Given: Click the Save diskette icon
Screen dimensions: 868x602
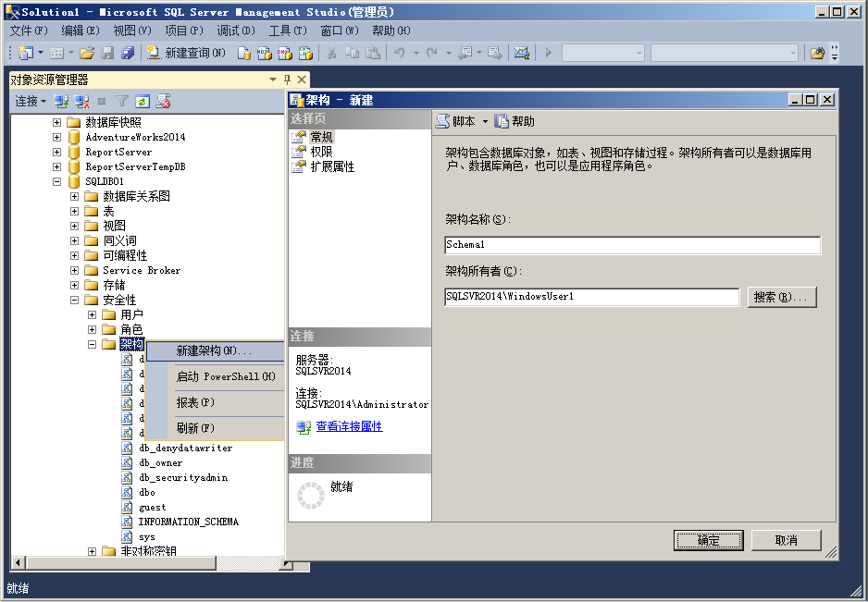Looking at the screenshot, I should point(108,53).
